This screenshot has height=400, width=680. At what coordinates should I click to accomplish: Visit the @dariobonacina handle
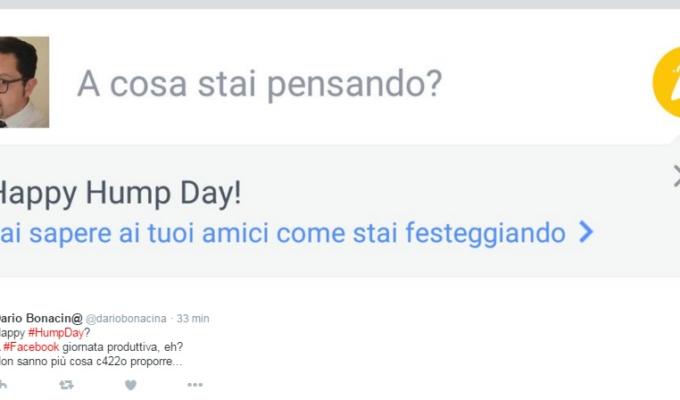tap(126, 318)
